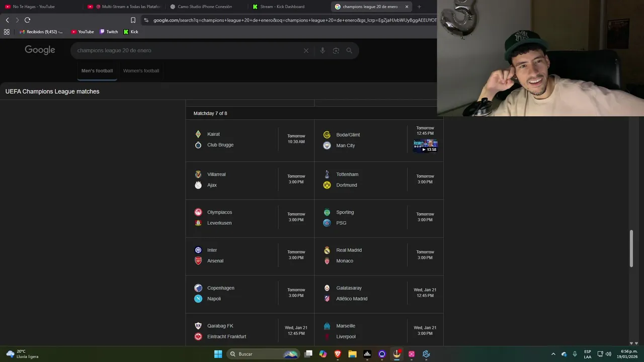Open the Recibidos Gmail bookmark
644x362 pixels.
[41, 32]
